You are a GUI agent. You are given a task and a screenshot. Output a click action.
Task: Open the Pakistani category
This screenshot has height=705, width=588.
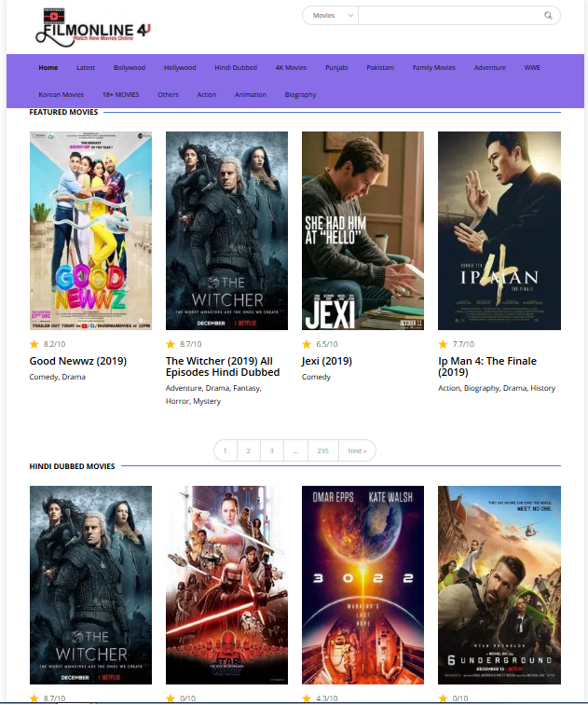pos(380,67)
